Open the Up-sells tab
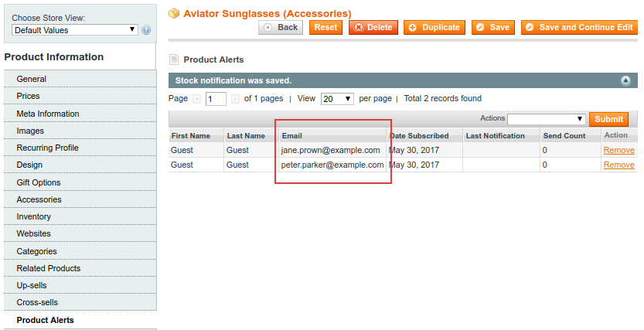The width and height of the screenshot is (644, 330). coord(80,285)
